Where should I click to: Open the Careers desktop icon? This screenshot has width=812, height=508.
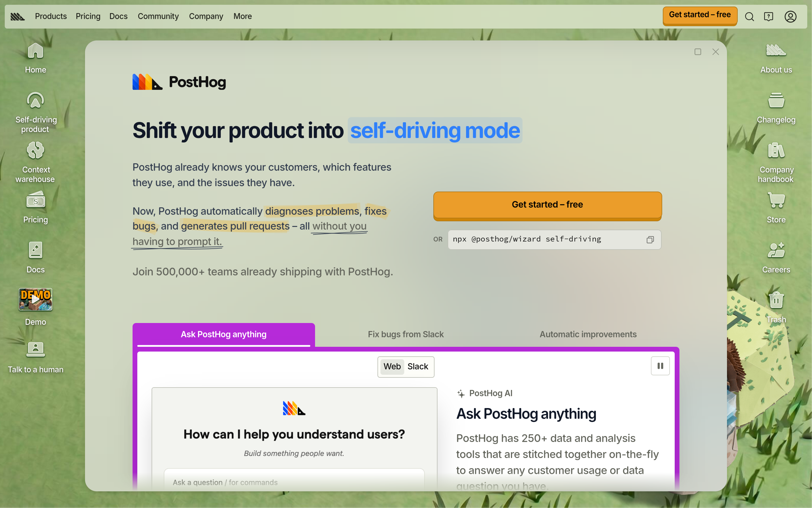tap(776, 257)
